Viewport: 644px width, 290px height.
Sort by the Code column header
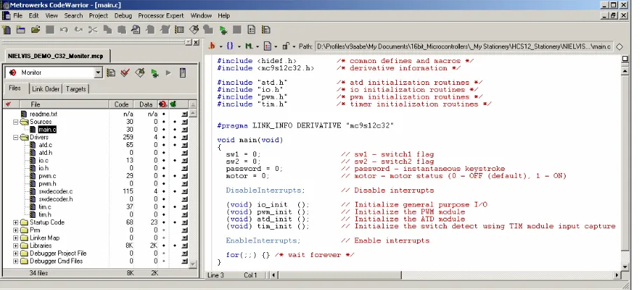click(122, 104)
